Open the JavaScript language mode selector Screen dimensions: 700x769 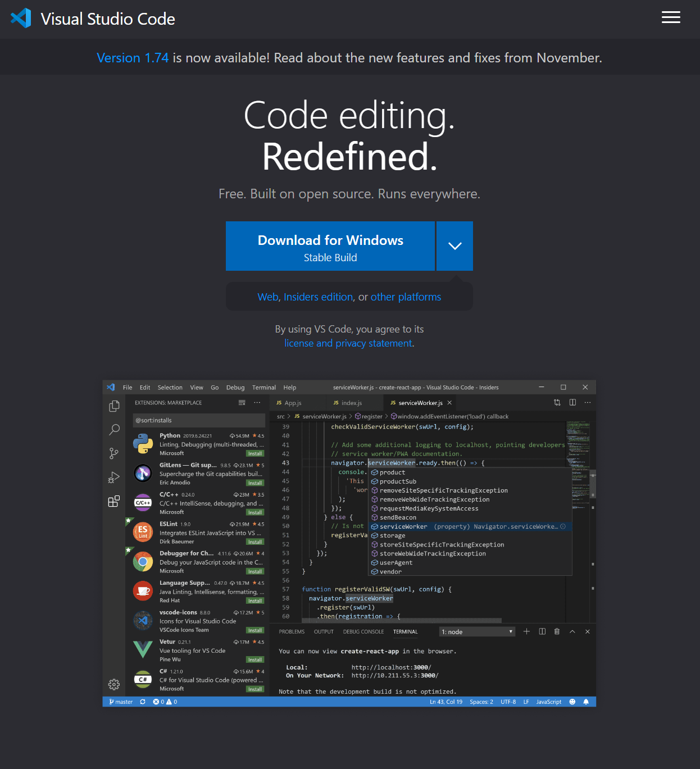pyautogui.click(x=548, y=702)
